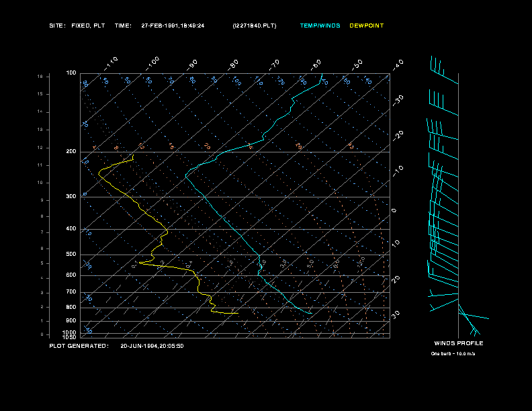Click the 800 pressure level label
This screenshot has width=532, height=411.
pyautogui.click(x=71, y=307)
